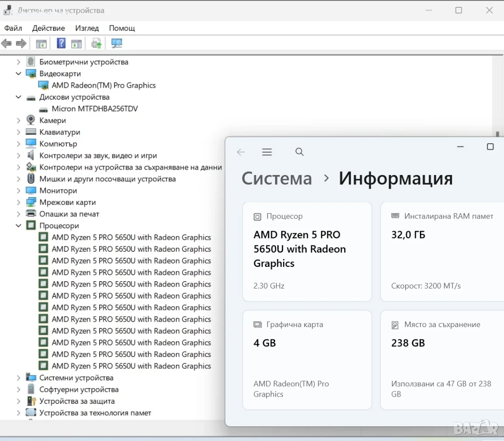Click Скорост: 3200 MT/s text
Screen dimensions: 504x441
click(x=426, y=286)
